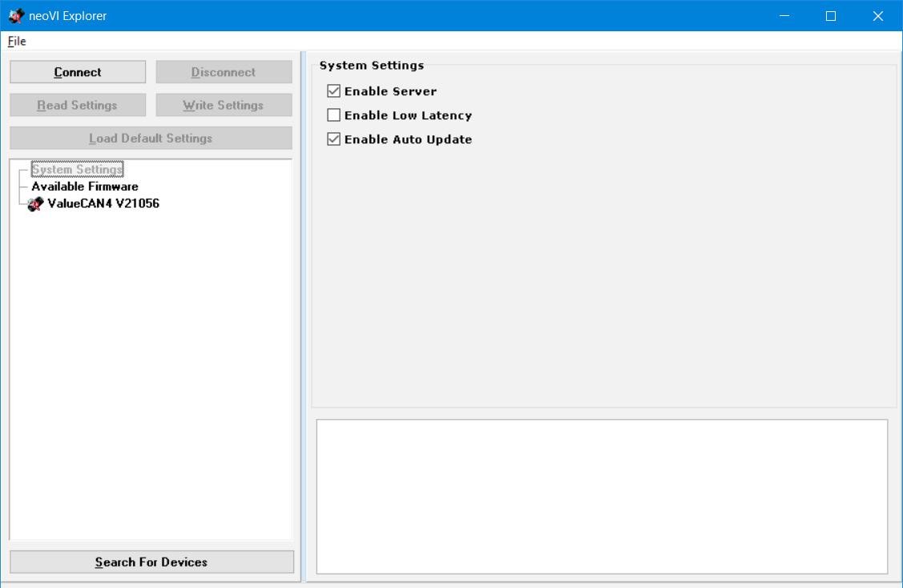Viewport: 903px width, 588px height.
Task: Open the Available Firmware tree node
Action: (85, 187)
